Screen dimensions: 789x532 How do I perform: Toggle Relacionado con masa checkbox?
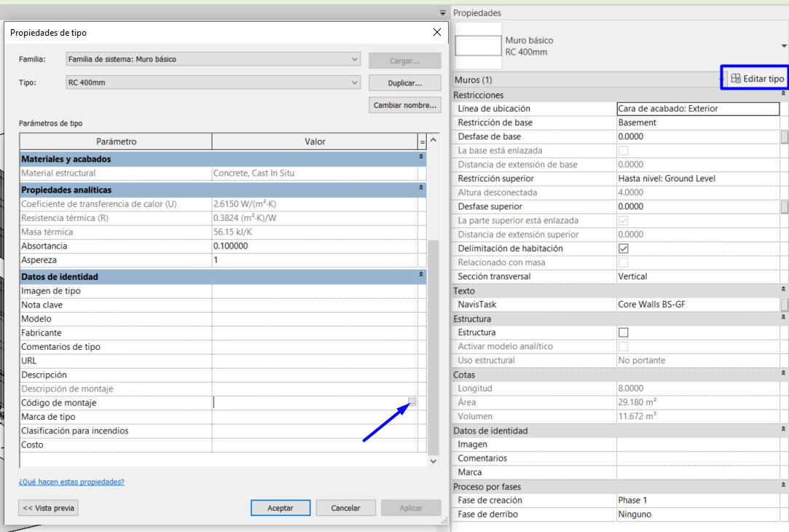pos(623,262)
